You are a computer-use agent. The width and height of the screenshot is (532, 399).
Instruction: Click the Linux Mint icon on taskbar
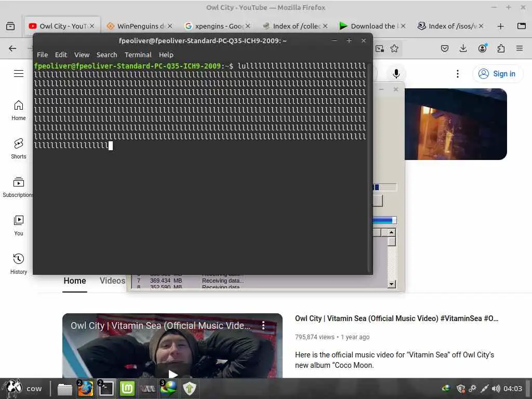pos(127,389)
